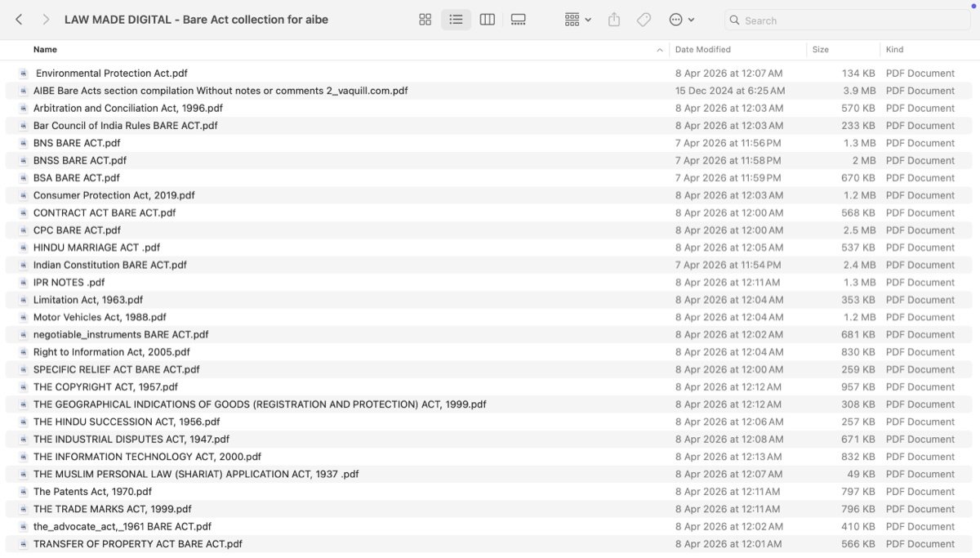Go forward with the right chevron

click(x=46, y=20)
